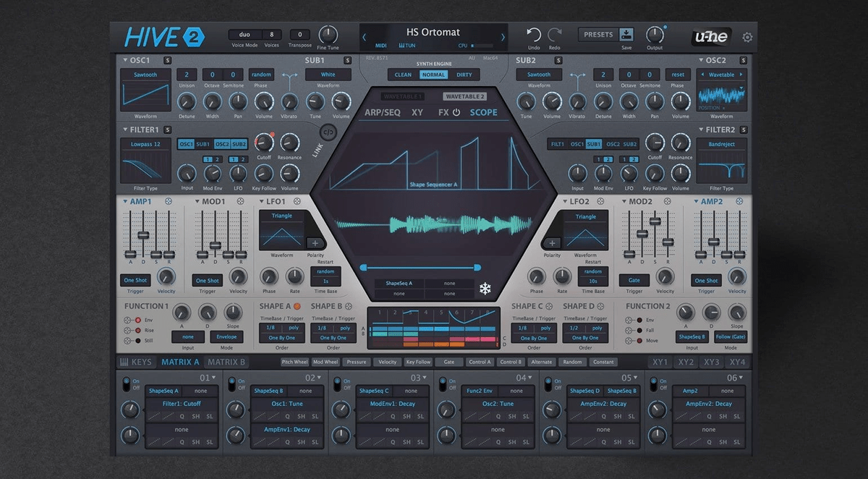The height and width of the screenshot is (479, 868).
Task: Open settings via the gear icon
Action: [747, 38]
